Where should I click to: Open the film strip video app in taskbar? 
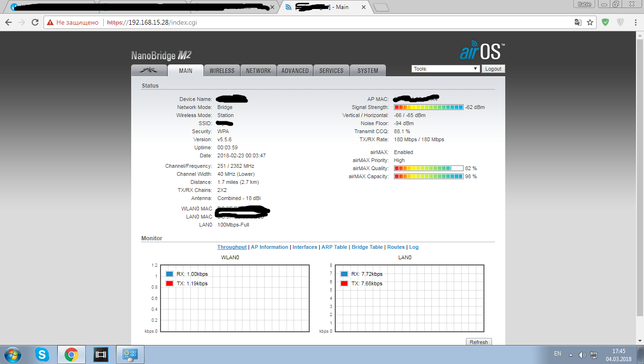[x=101, y=355]
